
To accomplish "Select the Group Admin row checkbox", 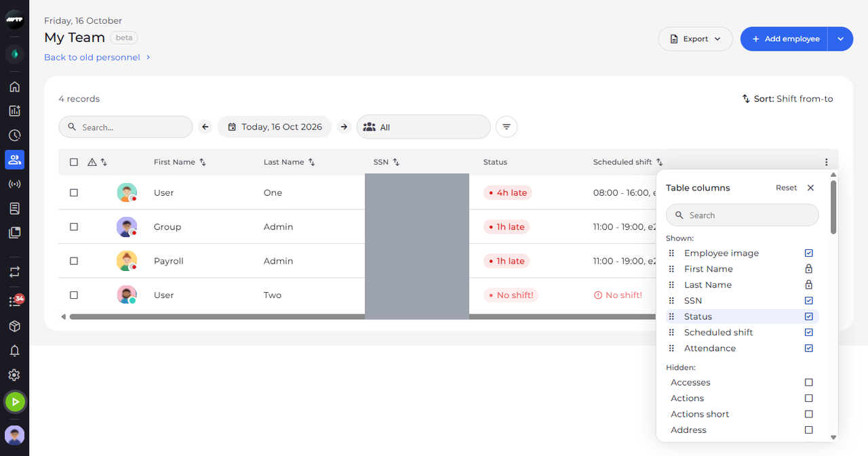I will tap(74, 227).
